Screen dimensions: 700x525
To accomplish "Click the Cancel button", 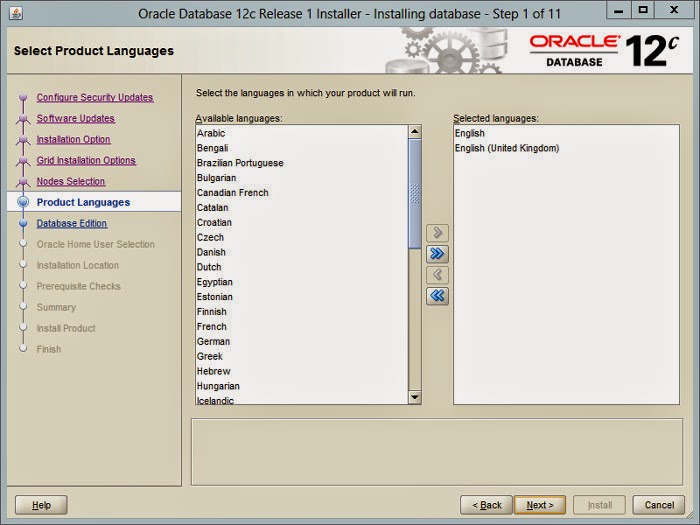I will click(x=659, y=505).
